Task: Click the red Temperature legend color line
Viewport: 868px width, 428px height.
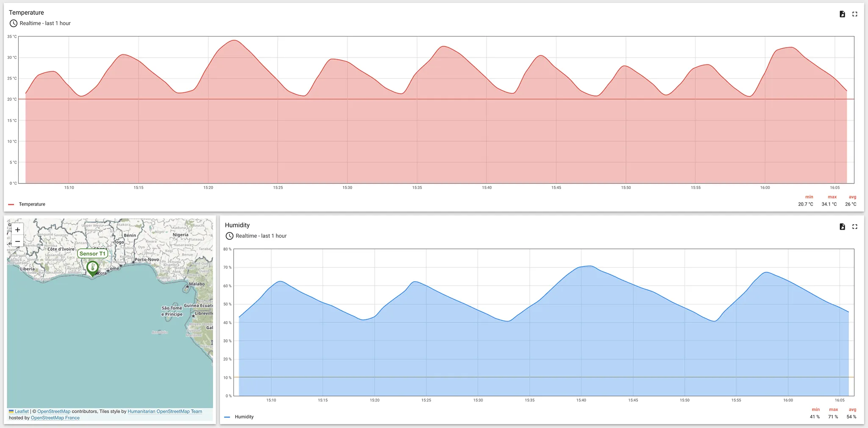Action: tap(12, 204)
